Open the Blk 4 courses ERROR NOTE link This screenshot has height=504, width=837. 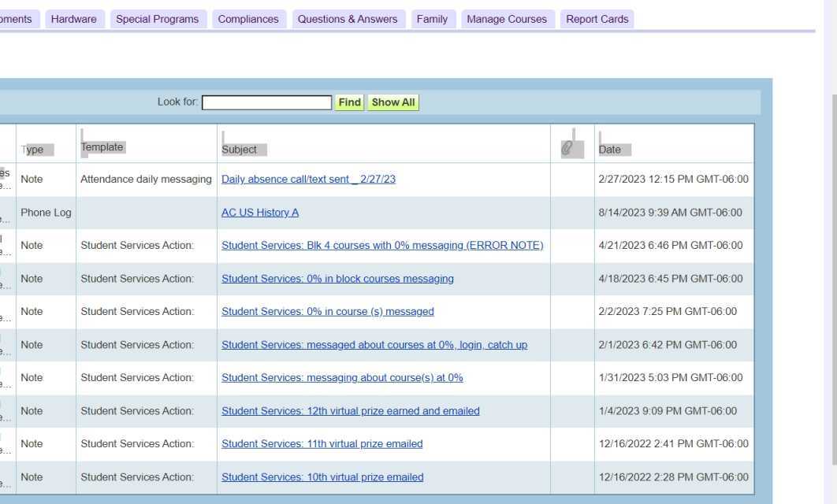(382, 246)
